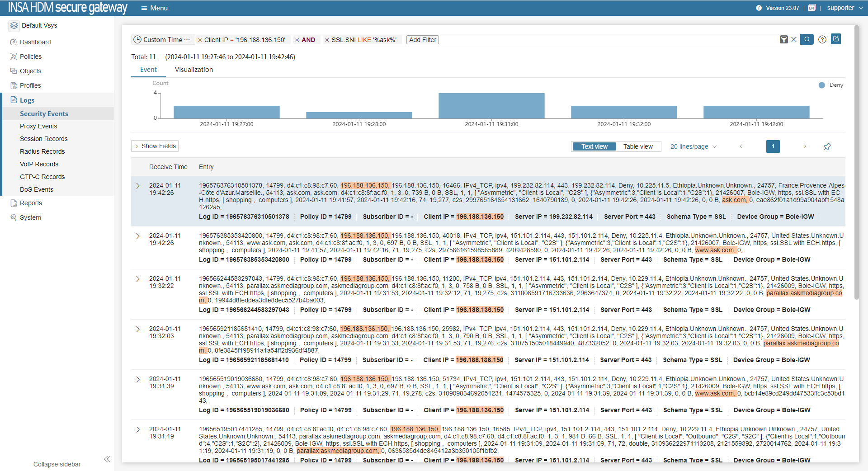
Task: Open the Custom Time range selector
Action: (x=162, y=40)
